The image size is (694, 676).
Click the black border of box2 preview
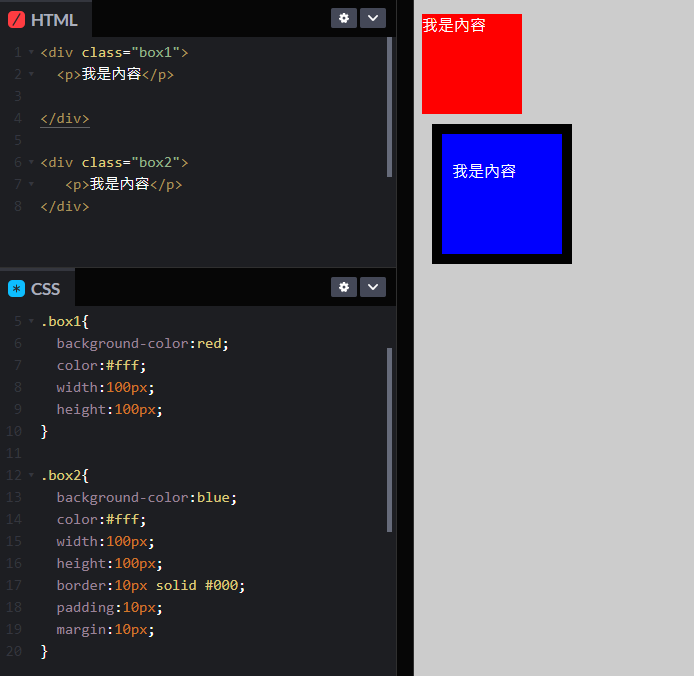point(502,129)
